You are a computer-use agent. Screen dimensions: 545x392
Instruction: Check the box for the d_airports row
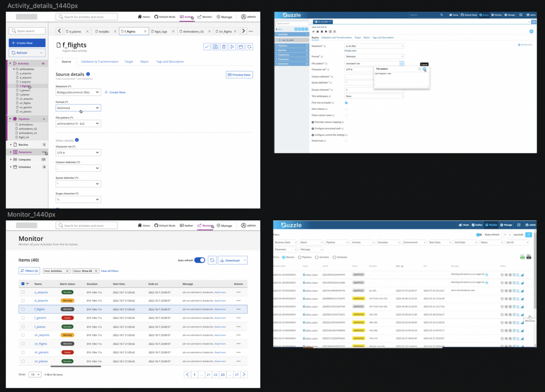click(x=23, y=301)
